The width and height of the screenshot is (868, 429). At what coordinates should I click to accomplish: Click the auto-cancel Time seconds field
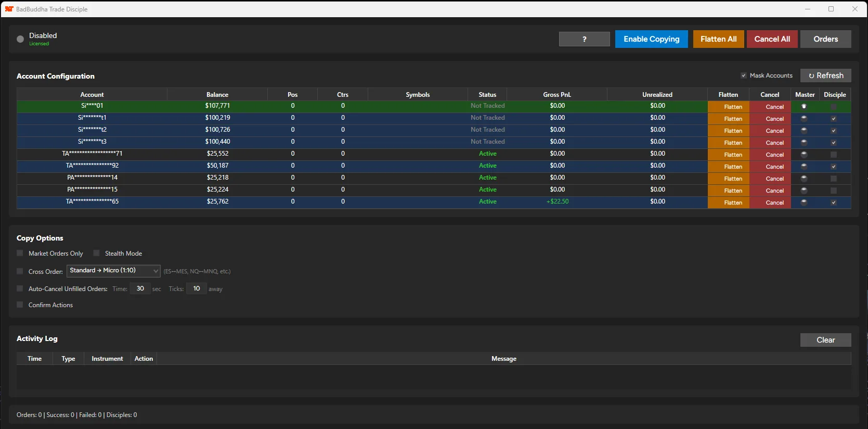(140, 288)
